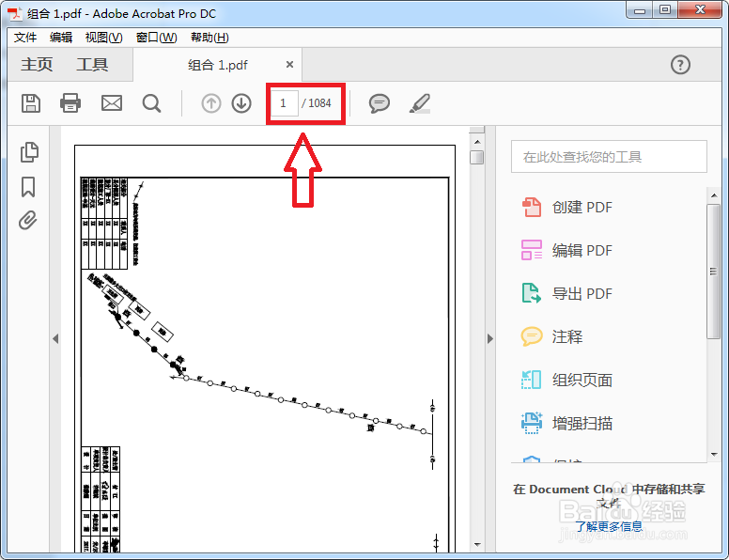
Task: Click the 注释 speech bubble icon
Action: click(532, 336)
